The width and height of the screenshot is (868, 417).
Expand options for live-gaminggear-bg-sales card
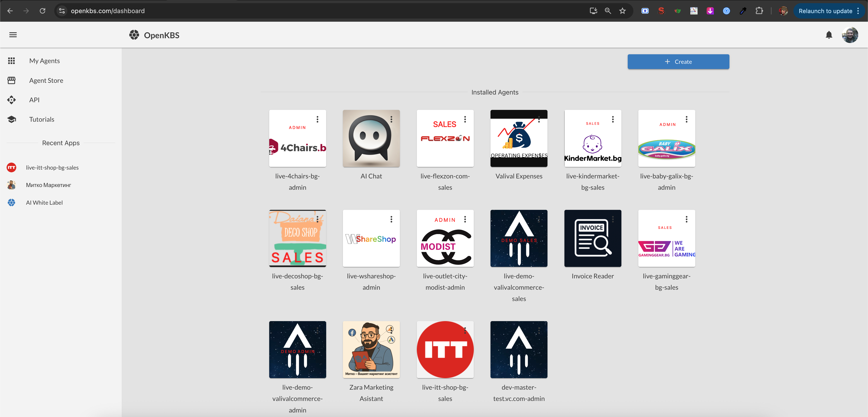(x=686, y=219)
